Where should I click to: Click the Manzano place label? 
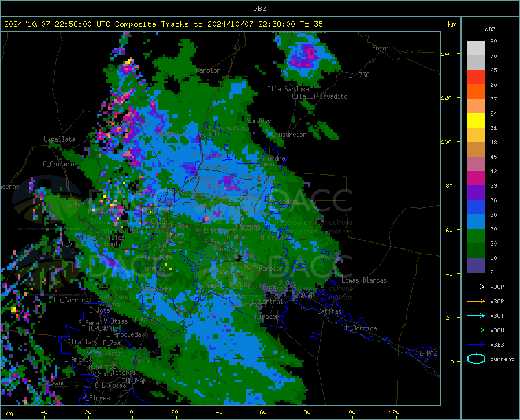pyautogui.click(x=53, y=383)
